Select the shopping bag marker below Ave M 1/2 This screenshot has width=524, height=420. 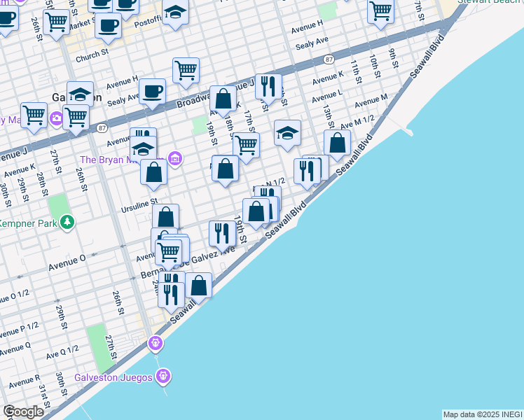click(x=337, y=143)
